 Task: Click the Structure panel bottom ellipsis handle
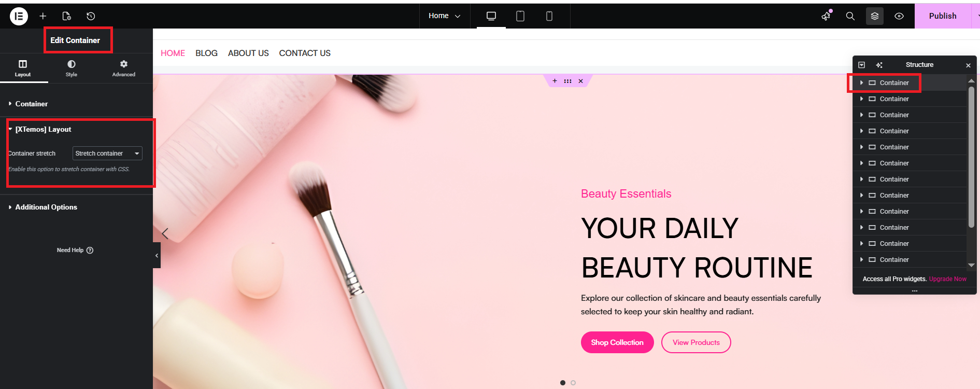click(915, 291)
